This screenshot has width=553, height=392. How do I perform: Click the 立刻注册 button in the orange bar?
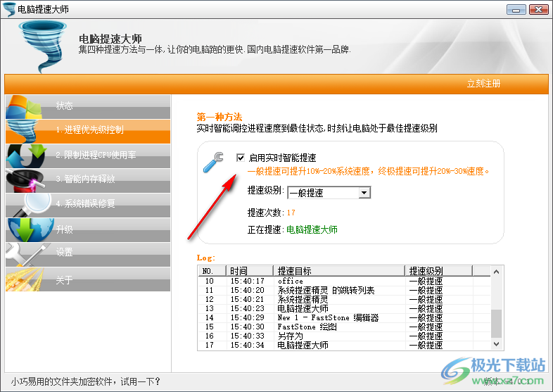click(484, 83)
